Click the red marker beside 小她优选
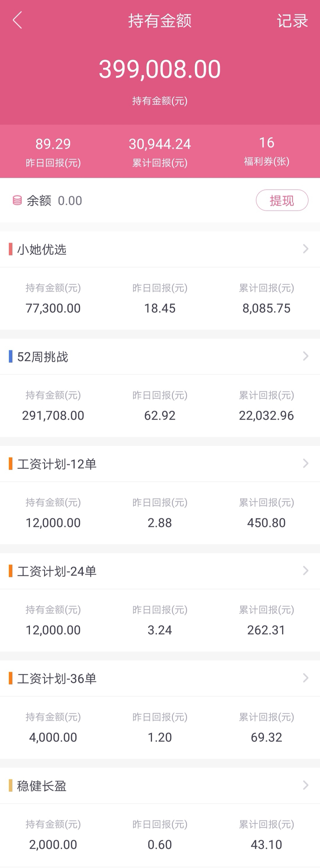The height and width of the screenshot is (868, 320). [11, 249]
